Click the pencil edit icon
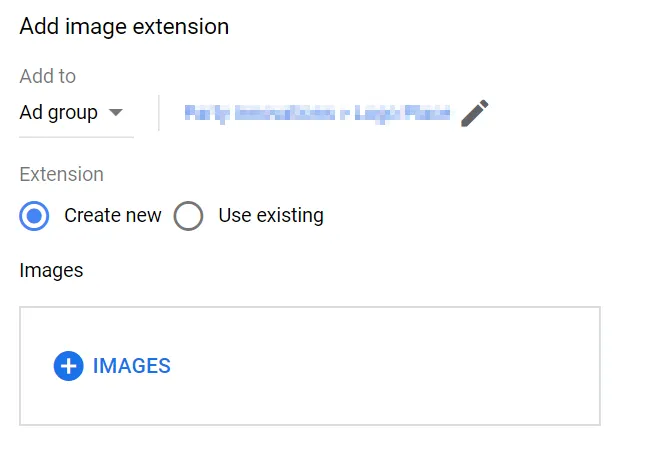 tap(475, 113)
